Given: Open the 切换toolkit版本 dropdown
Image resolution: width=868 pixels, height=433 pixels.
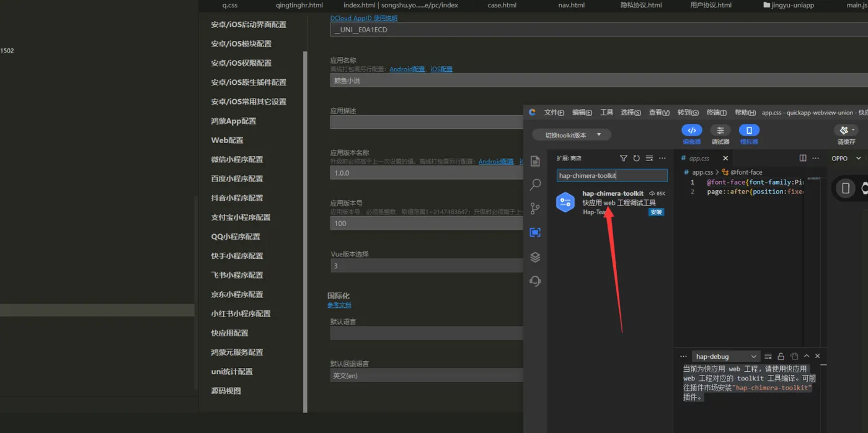Looking at the screenshot, I should click(572, 135).
